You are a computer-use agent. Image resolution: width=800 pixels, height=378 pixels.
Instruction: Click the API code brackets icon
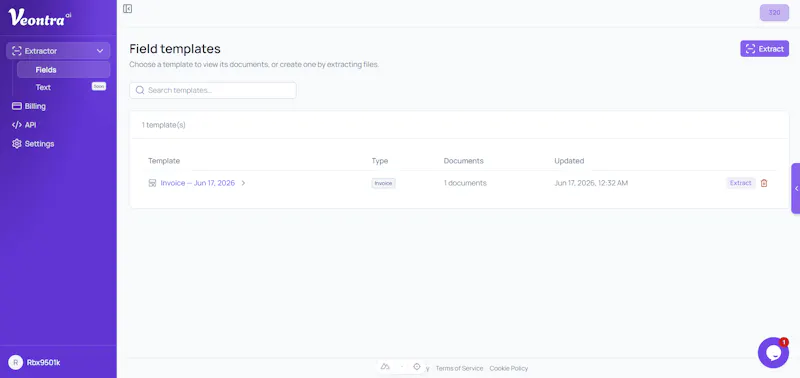16,125
